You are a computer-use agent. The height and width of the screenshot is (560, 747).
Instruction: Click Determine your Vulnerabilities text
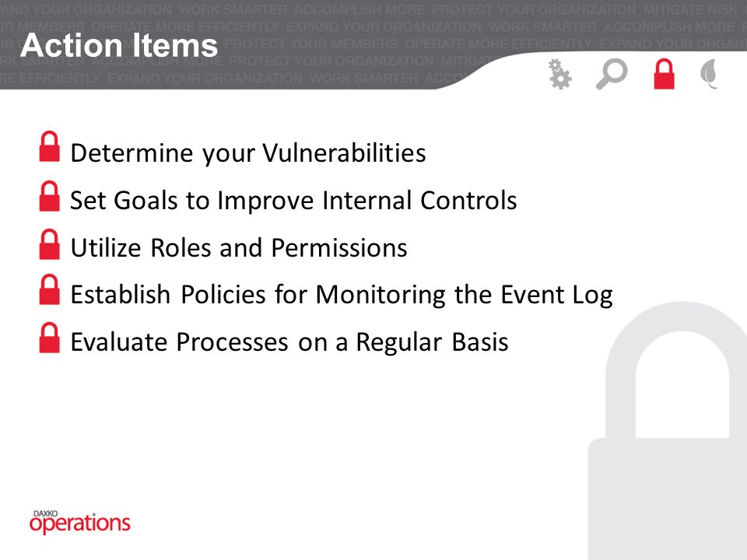[x=248, y=153]
